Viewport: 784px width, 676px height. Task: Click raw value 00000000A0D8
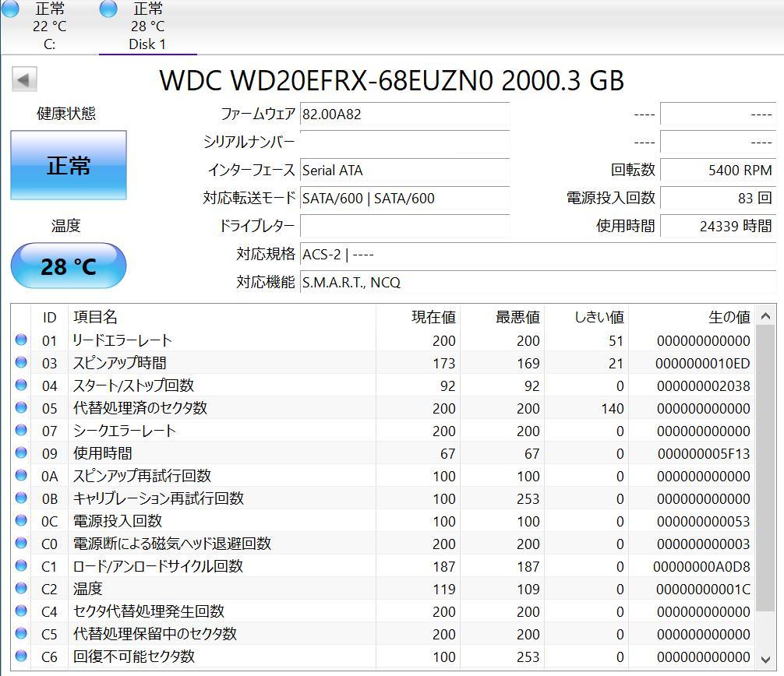701,567
